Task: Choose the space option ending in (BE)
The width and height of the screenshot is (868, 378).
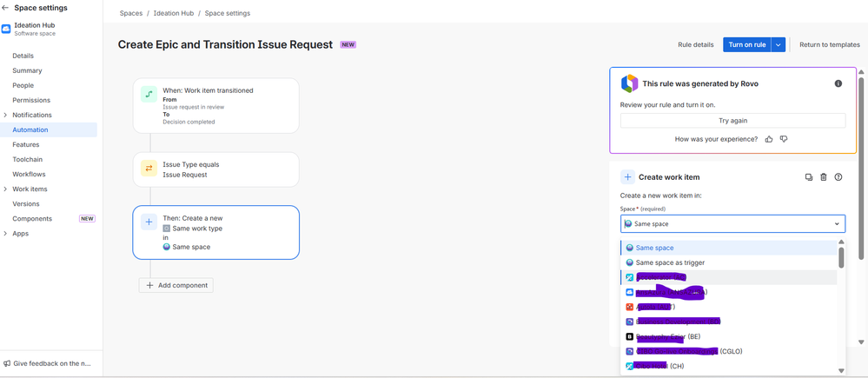Action: [728, 336]
